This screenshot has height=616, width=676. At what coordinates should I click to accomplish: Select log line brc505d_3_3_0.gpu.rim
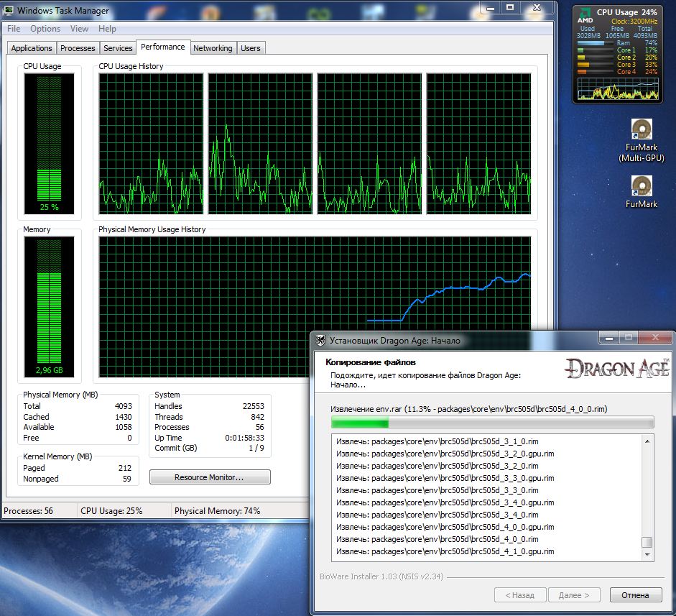[445, 478]
